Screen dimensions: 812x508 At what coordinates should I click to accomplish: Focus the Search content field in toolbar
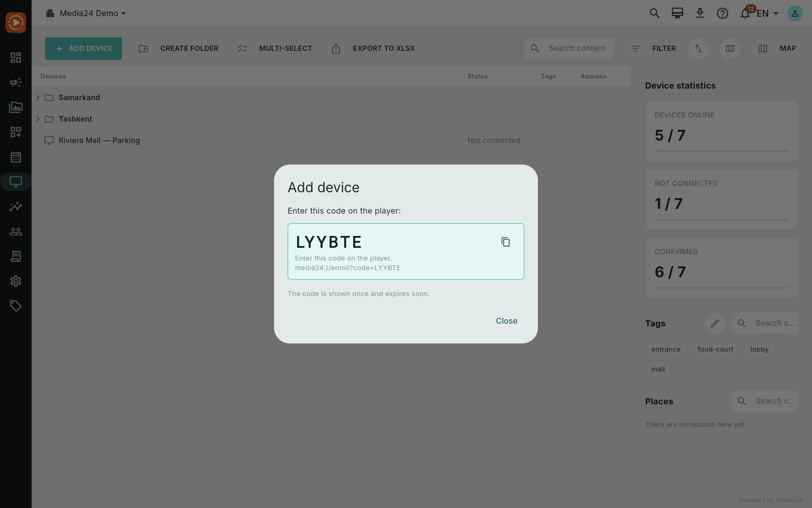tap(568, 48)
